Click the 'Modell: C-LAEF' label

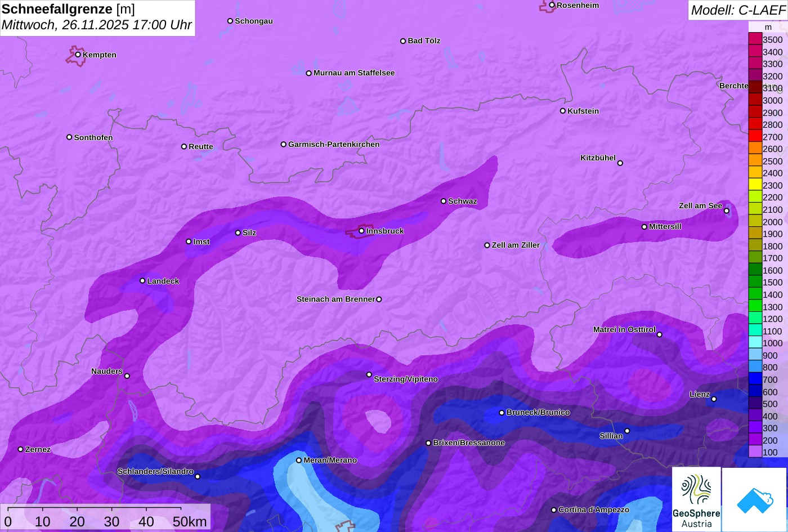click(737, 10)
